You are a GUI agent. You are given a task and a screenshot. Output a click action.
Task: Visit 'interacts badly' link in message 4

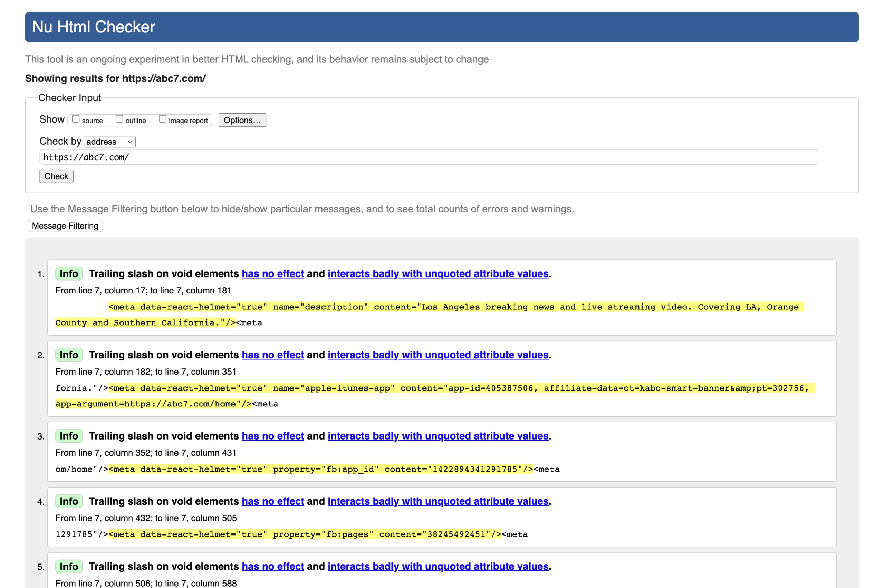click(x=438, y=501)
